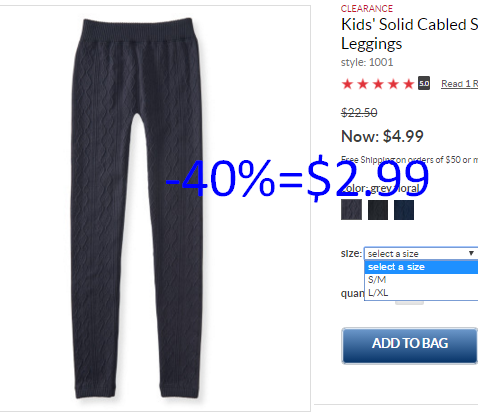Click the red CLEARANCE label
The width and height of the screenshot is (478, 418).
(367, 8)
